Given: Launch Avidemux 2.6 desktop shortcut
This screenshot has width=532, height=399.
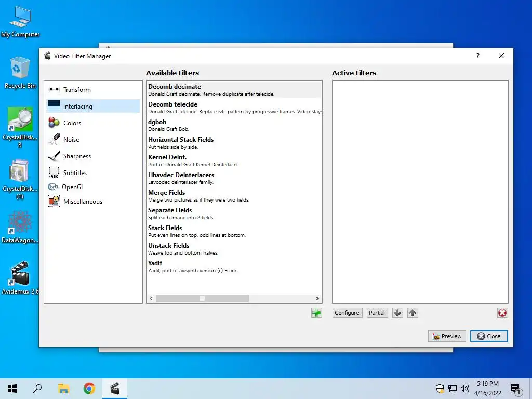Looking at the screenshot, I should (20, 277).
